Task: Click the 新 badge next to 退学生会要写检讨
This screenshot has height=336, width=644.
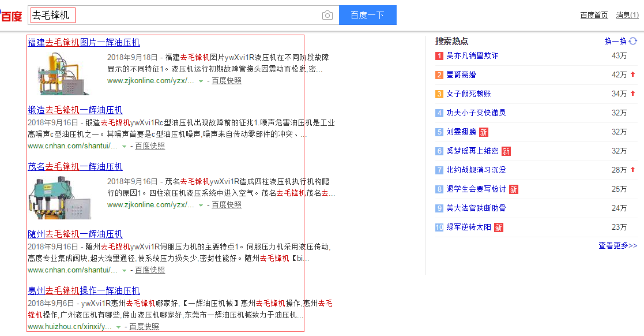Action: pos(513,189)
